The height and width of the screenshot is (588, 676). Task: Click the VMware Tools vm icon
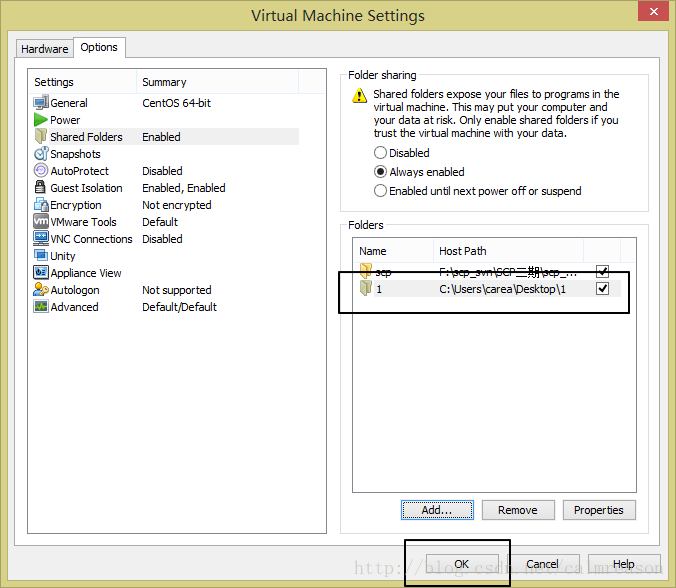(41, 221)
